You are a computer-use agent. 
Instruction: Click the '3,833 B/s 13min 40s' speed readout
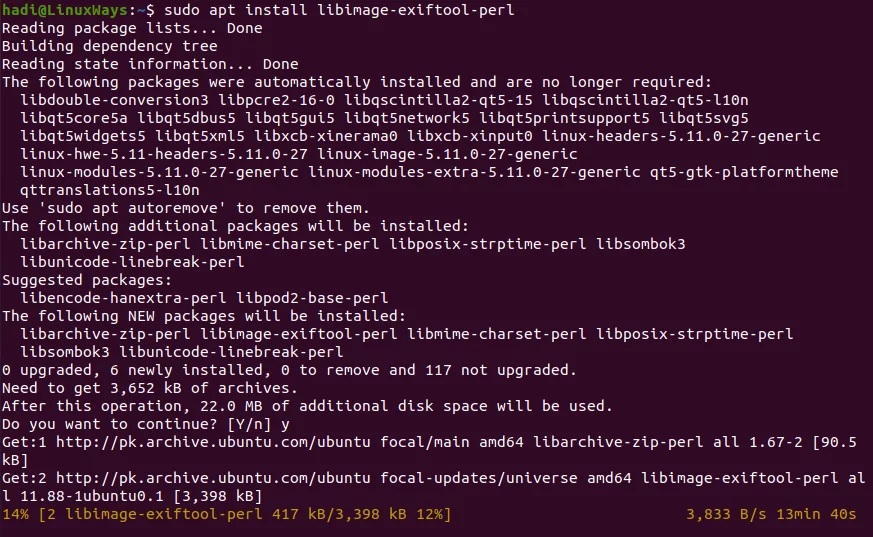771,514
